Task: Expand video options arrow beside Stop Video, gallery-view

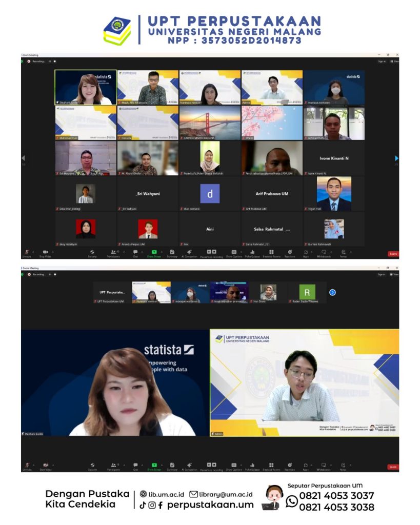Action: click(x=53, y=252)
